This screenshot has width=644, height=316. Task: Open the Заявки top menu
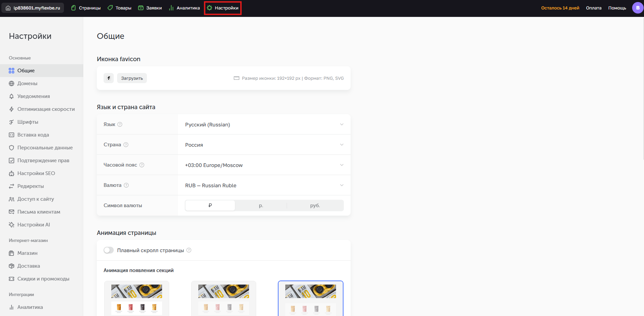[x=150, y=8]
